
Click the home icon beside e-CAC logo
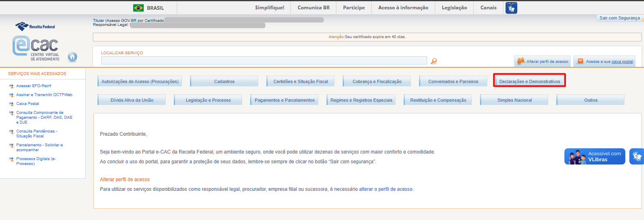coord(72,57)
